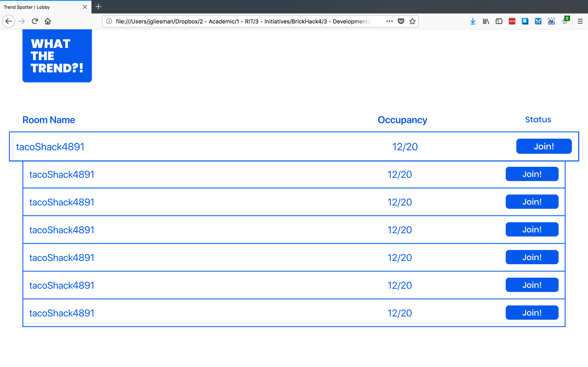Bookmark this page with the star
Image resolution: width=588 pixels, height=367 pixels.
(412, 21)
